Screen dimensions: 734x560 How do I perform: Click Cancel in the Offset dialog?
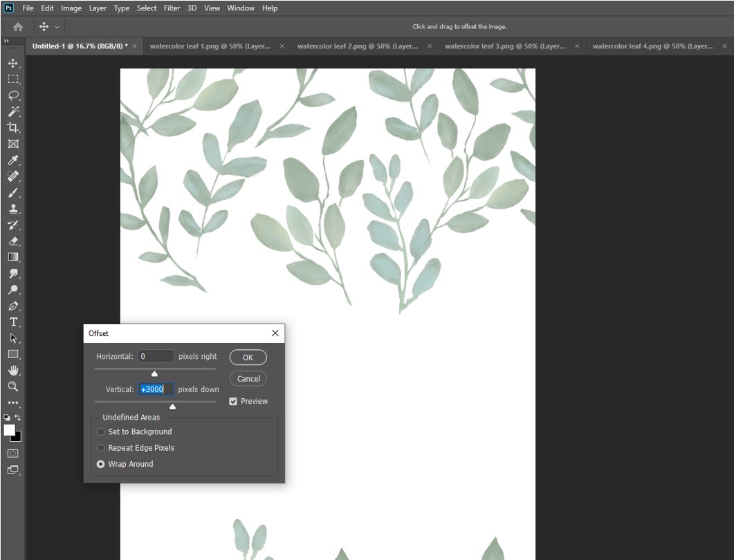coord(248,379)
